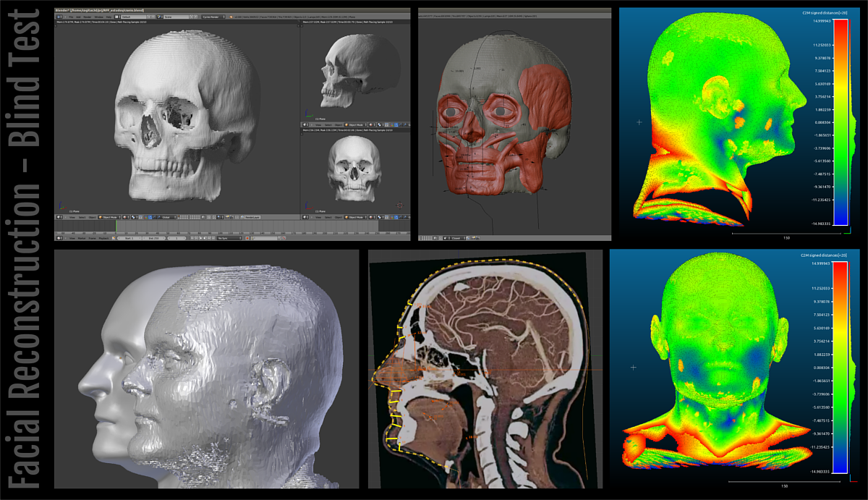The height and width of the screenshot is (500, 868).
Task: Open editor type selector of the side-view skull viewport
Action: click(305, 124)
